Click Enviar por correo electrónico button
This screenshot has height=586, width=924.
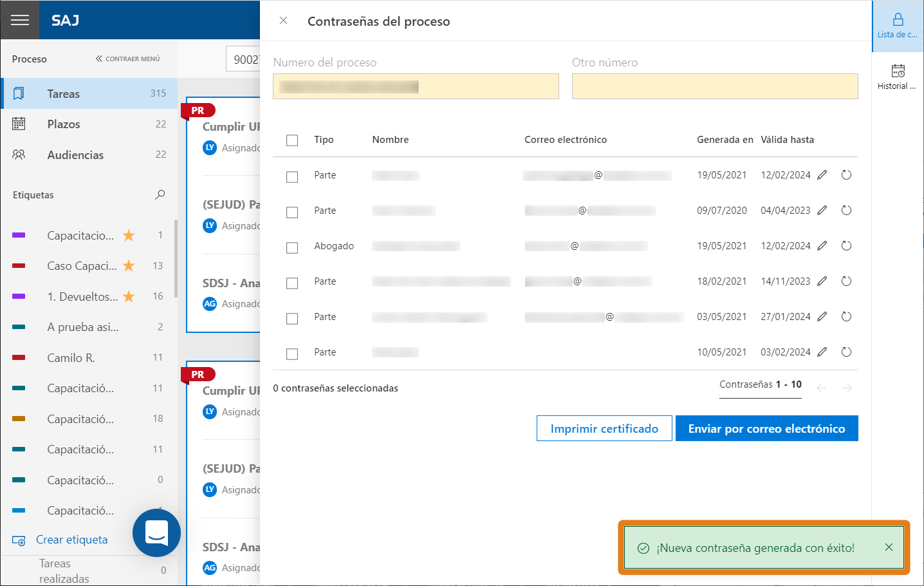click(x=766, y=428)
